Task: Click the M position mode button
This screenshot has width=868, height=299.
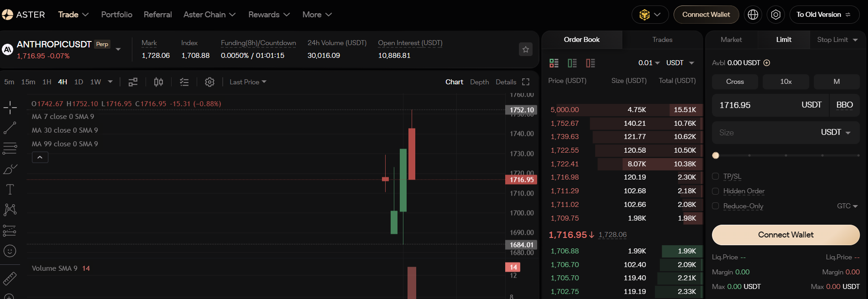Action: click(x=837, y=82)
